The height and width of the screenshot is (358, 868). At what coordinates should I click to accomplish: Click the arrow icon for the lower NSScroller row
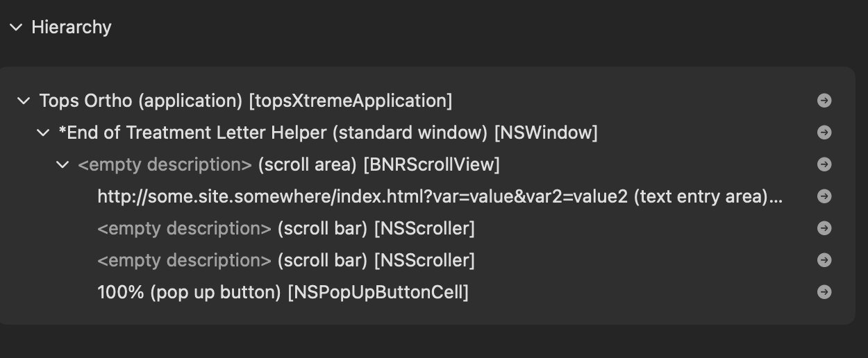tap(824, 260)
